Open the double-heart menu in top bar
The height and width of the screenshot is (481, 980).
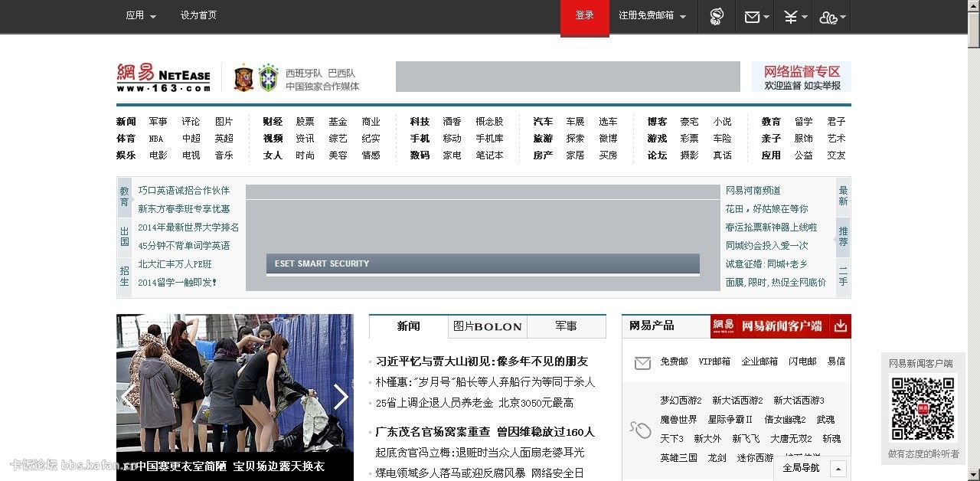tap(831, 16)
